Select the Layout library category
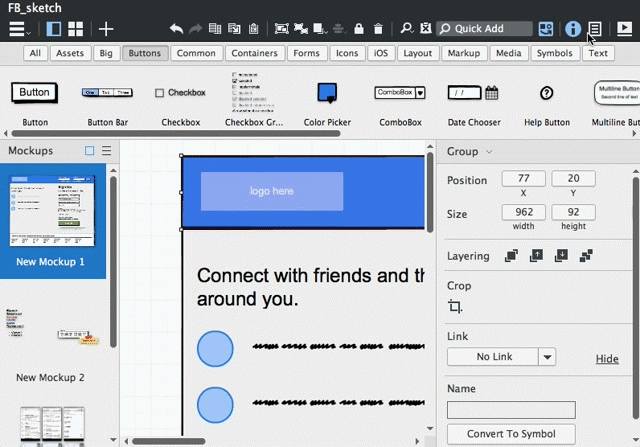640x447 pixels. click(418, 53)
